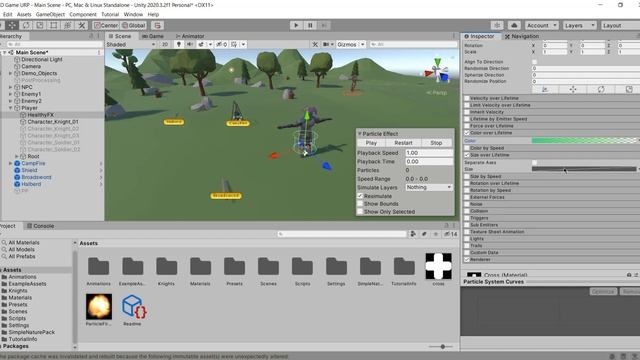Open the Layout dropdown
This screenshot has height=360, width=640.
(x=620, y=25)
